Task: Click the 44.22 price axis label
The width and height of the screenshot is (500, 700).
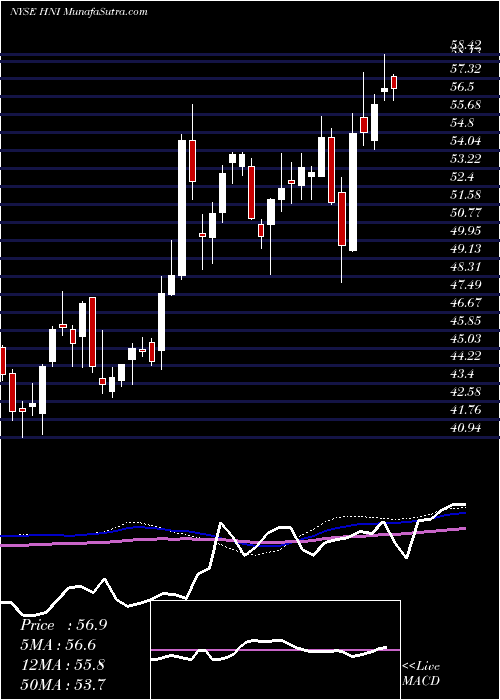Action: coord(466,356)
